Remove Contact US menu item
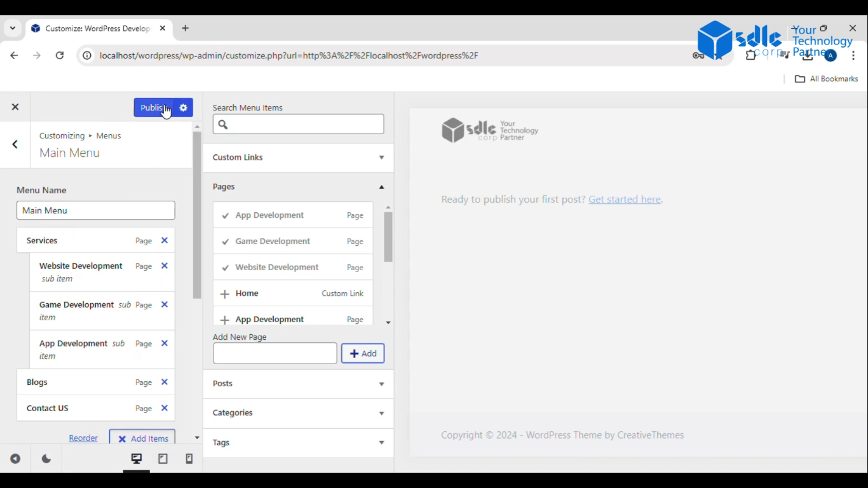This screenshot has width=868, height=488. (165, 408)
